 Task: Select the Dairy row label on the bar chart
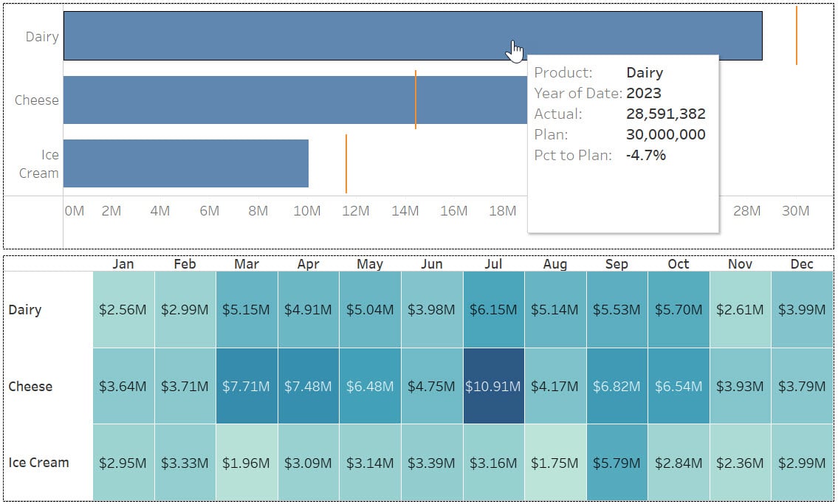[x=43, y=36]
